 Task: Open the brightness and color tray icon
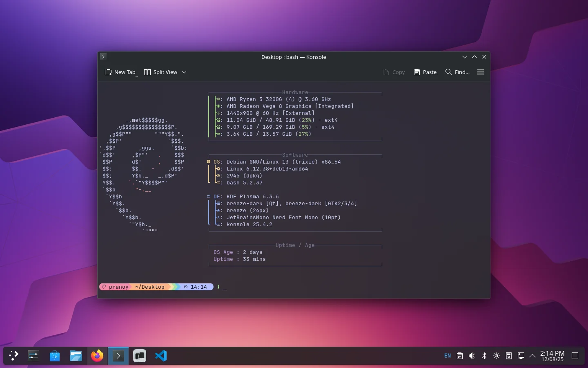point(497,356)
